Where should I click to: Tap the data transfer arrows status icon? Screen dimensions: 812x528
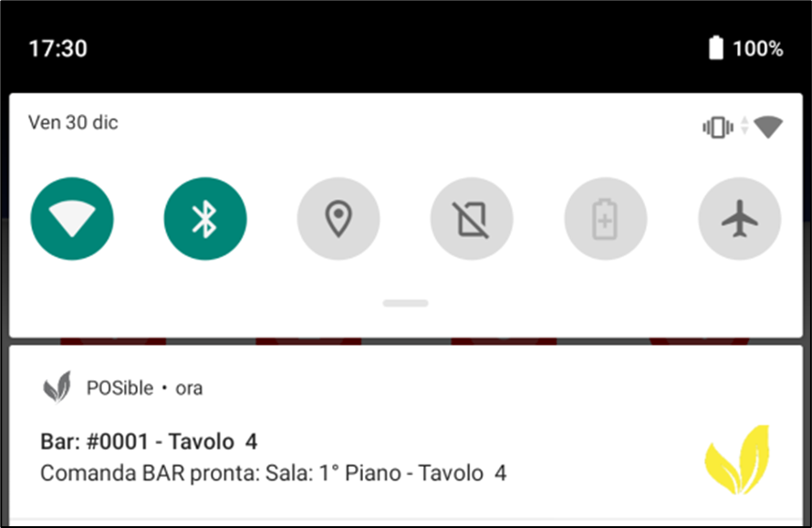click(x=744, y=126)
